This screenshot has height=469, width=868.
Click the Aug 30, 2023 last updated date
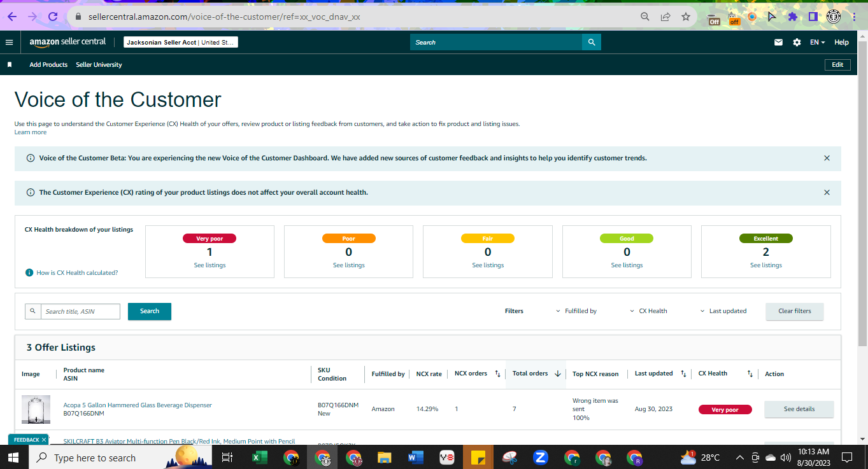coord(653,409)
